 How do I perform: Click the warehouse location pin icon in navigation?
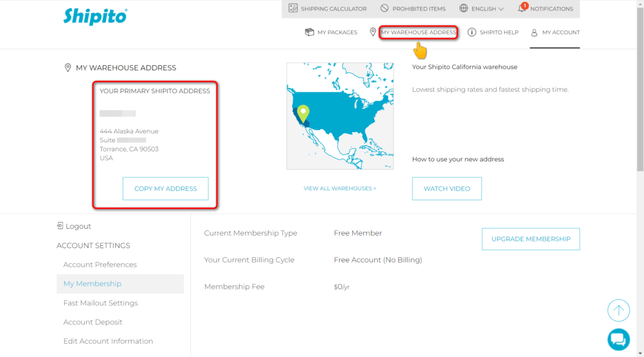point(372,32)
